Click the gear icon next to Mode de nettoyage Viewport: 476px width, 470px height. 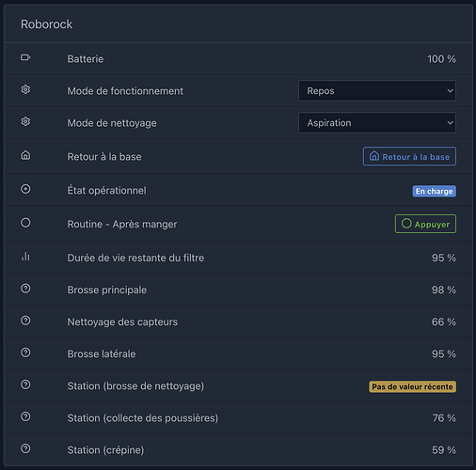pos(25,121)
